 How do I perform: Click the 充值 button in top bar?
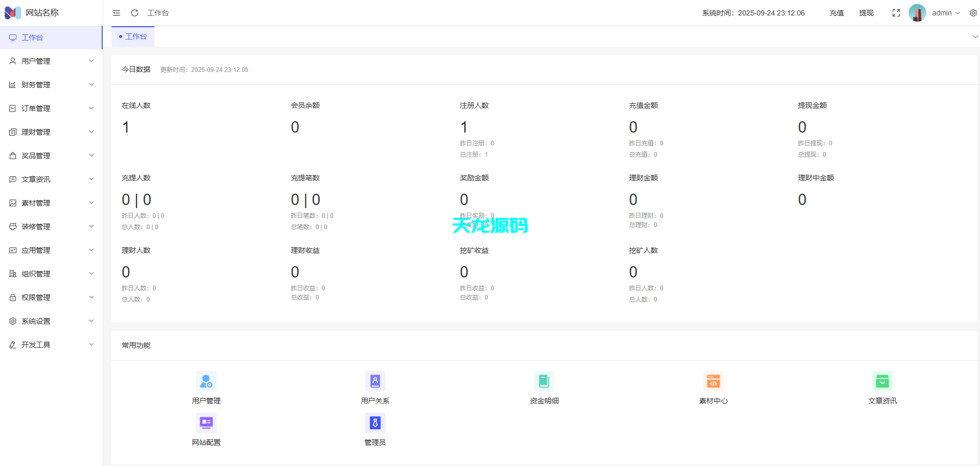coord(836,12)
